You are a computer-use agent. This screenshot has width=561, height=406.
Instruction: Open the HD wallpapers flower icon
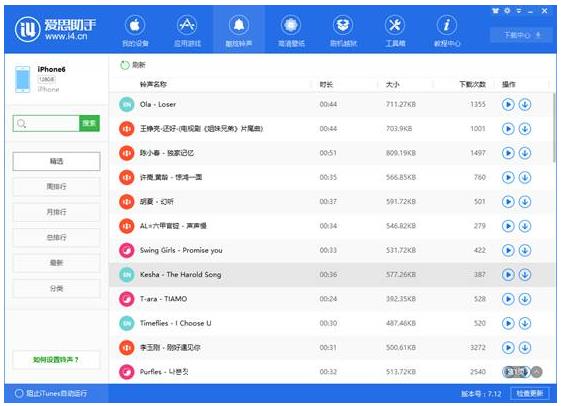tap(291, 25)
